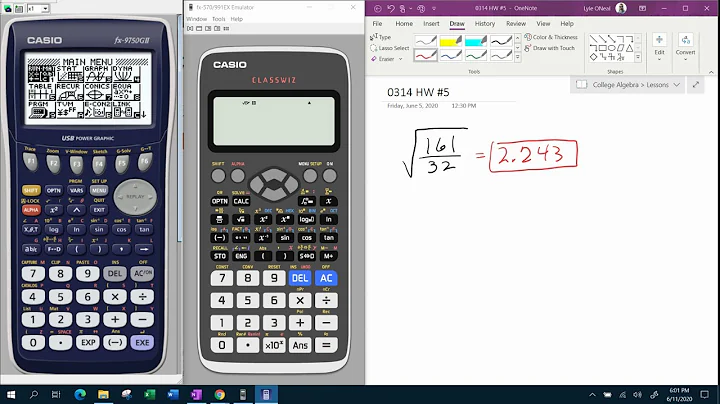The image size is (720, 404).
Task: Click the fx-9750GII MENU key
Action: coord(99,190)
